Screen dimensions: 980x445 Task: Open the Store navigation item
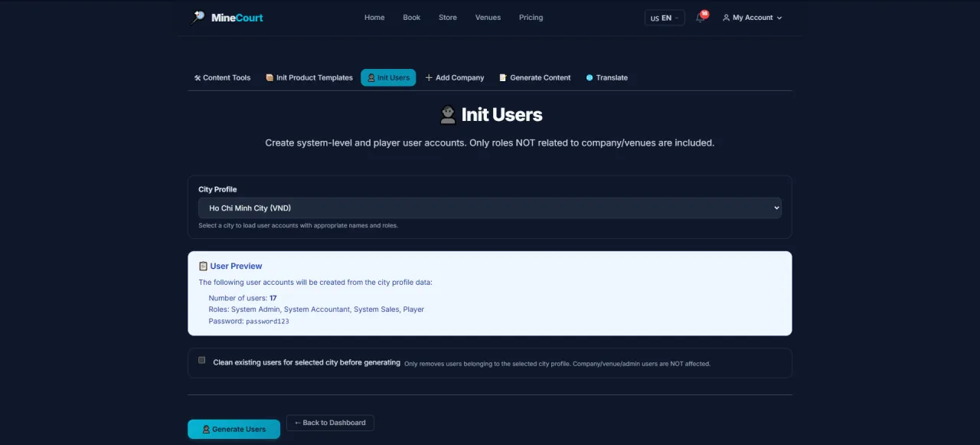pyautogui.click(x=448, y=18)
